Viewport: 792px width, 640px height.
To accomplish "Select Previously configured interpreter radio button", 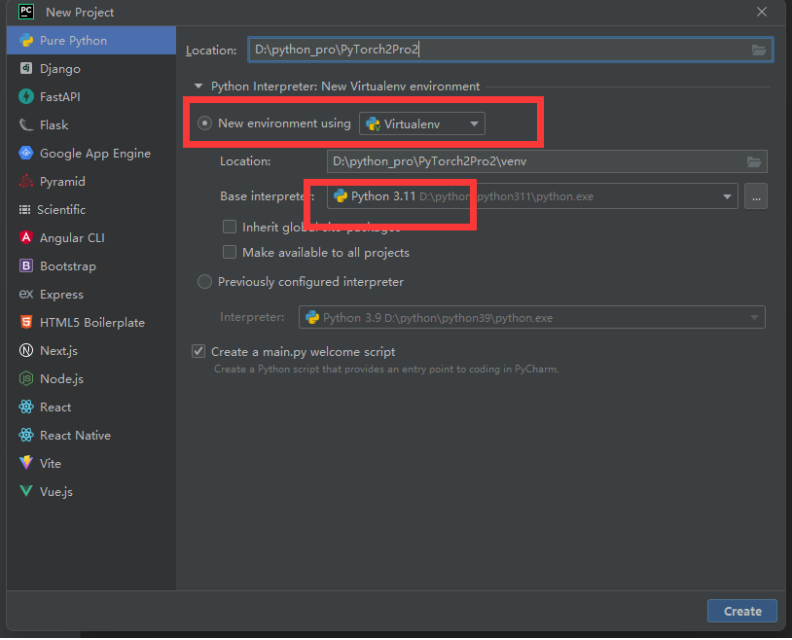I will point(205,281).
